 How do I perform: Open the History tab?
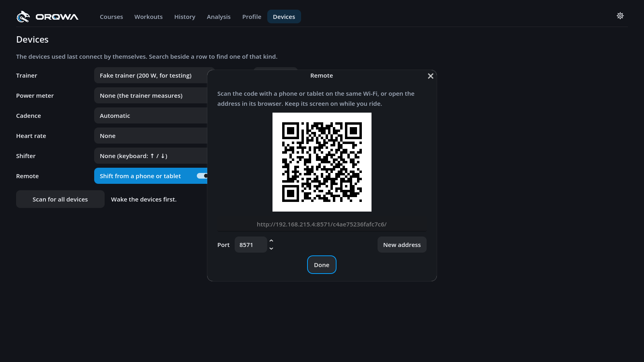(185, 17)
